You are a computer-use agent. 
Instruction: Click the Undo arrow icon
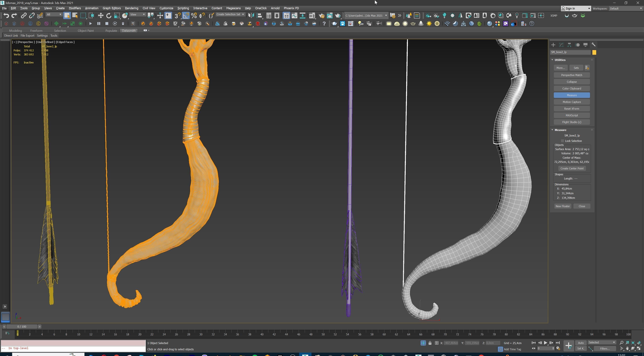point(6,15)
